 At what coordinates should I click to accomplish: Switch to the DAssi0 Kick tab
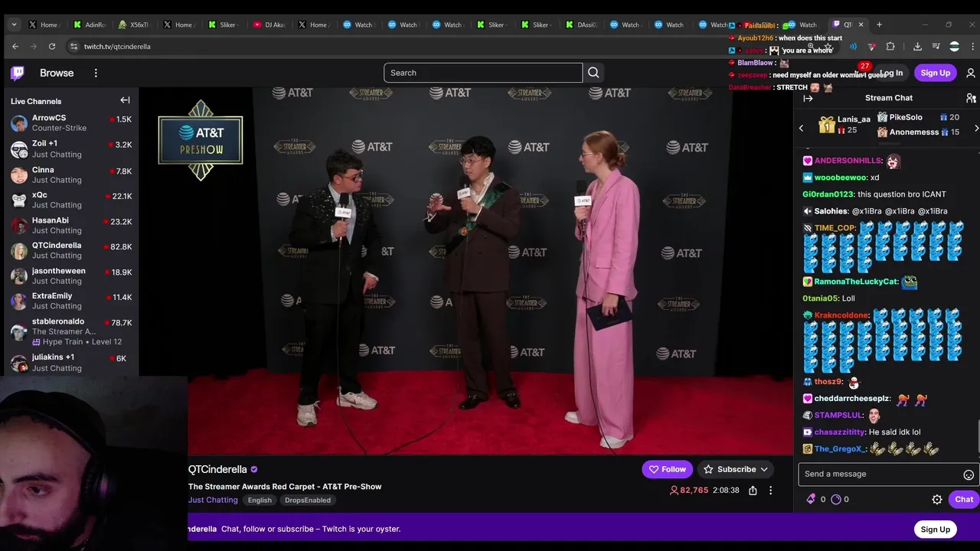point(581,24)
